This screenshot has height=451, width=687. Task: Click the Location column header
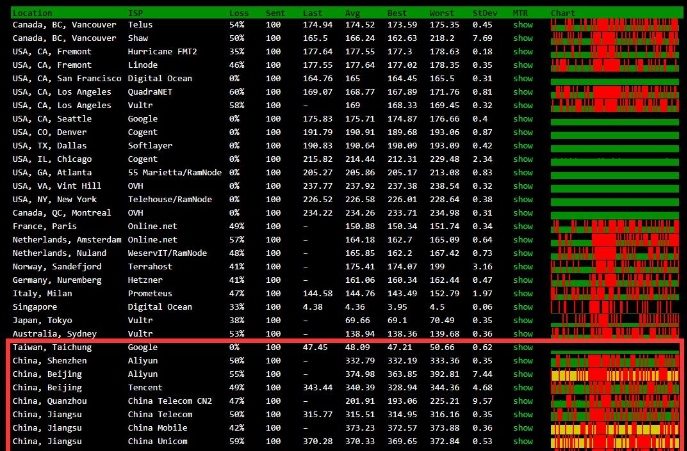click(32, 13)
